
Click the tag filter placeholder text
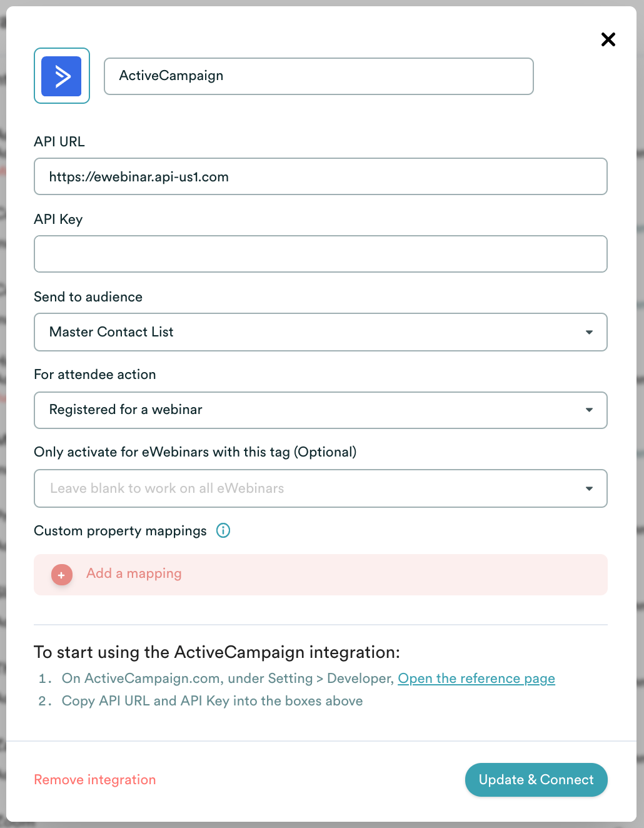coord(166,488)
